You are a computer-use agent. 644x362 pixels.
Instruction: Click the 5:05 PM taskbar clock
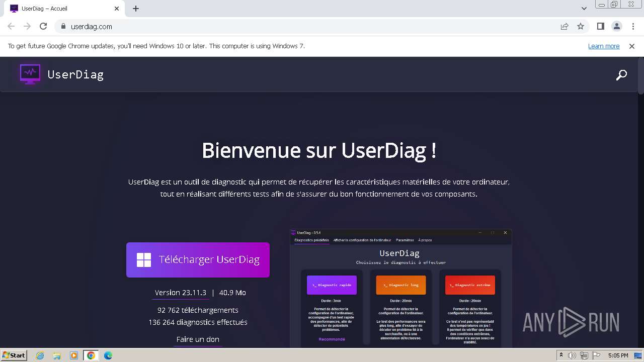[618, 355]
